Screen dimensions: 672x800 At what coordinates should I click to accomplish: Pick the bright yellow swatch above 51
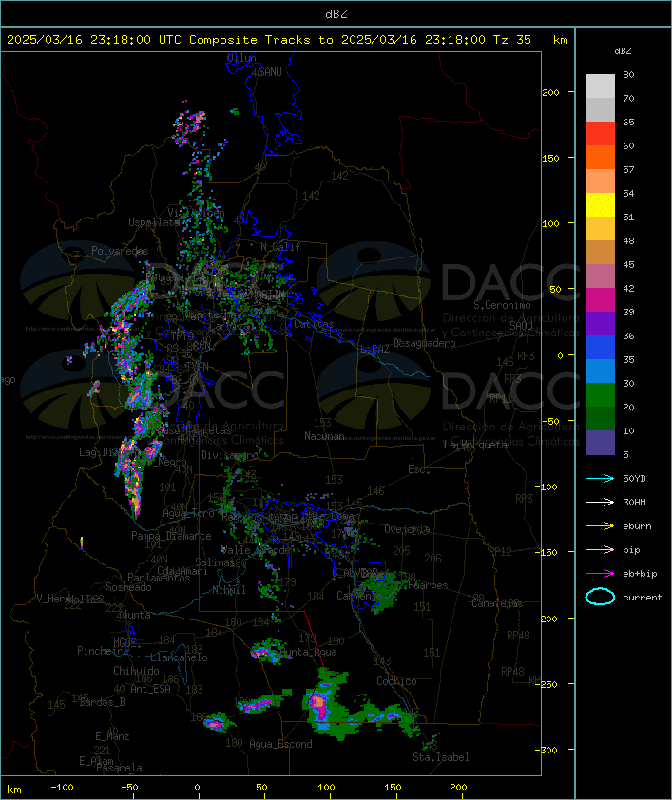600,204
